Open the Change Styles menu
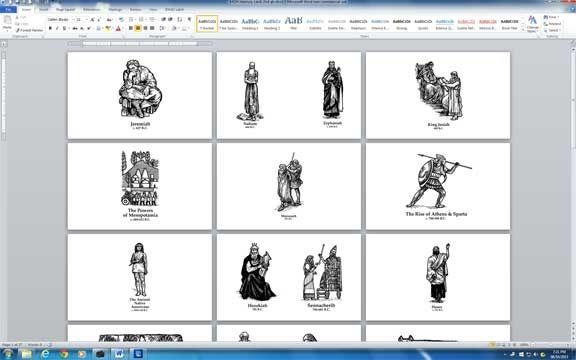The width and height of the screenshot is (576, 360). coord(532,24)
